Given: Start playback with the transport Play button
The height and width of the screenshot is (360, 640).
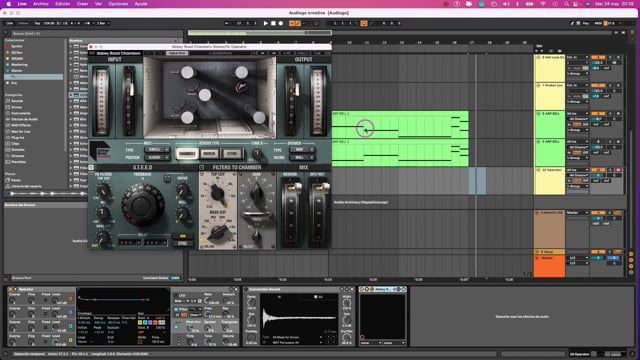Looking at the screenshot, I should click(x=266, y=23).
